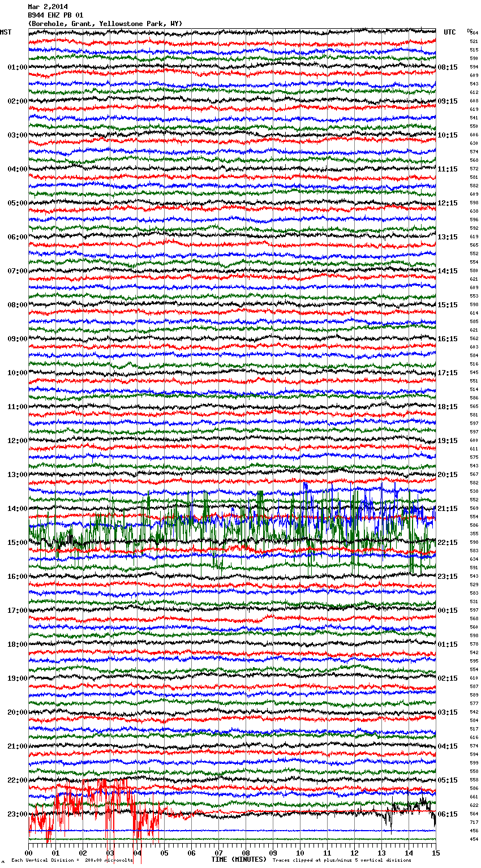This screenshot has height=868, width=481.
Task: Click the bottom-axis minute label 15
Action: [436, 853]
